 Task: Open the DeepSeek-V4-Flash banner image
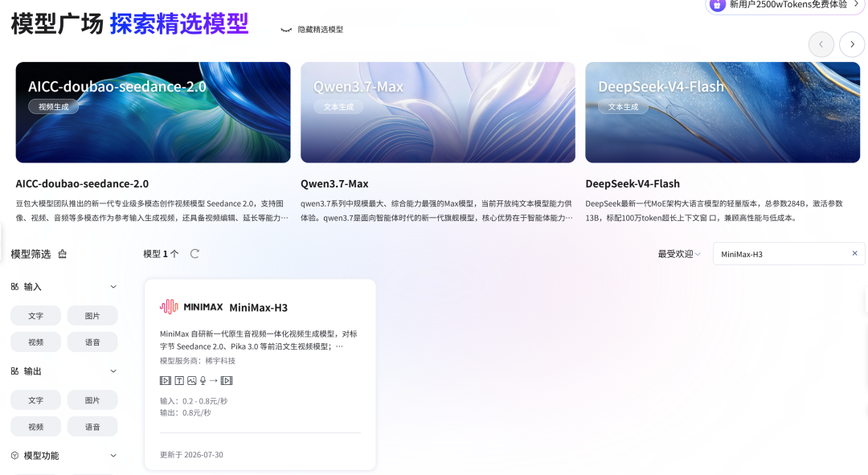click(723, 113)
